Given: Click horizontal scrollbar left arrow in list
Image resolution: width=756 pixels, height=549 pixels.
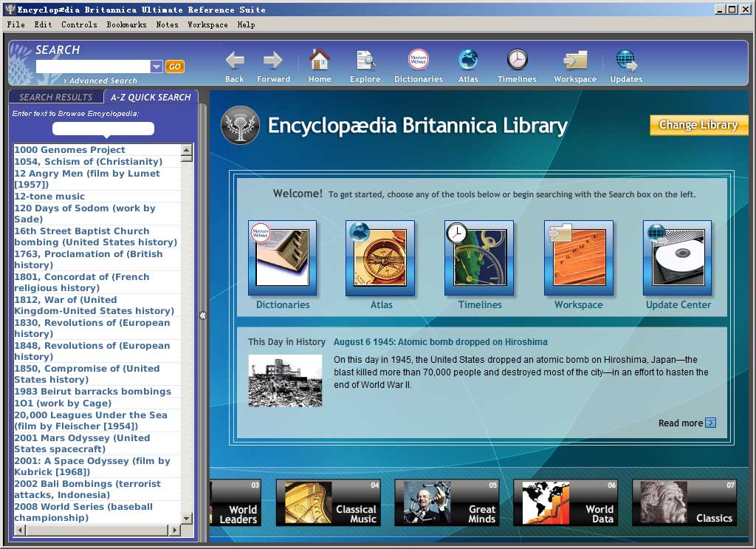Looking at the screenshot, I should 20,530.
